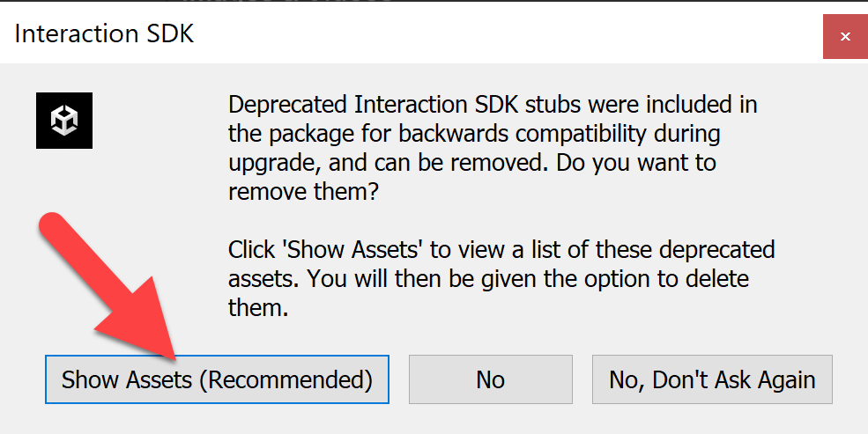The image size is (868, 434).
Task: Click the final word 'them.' of message
Action: point(258,307)
